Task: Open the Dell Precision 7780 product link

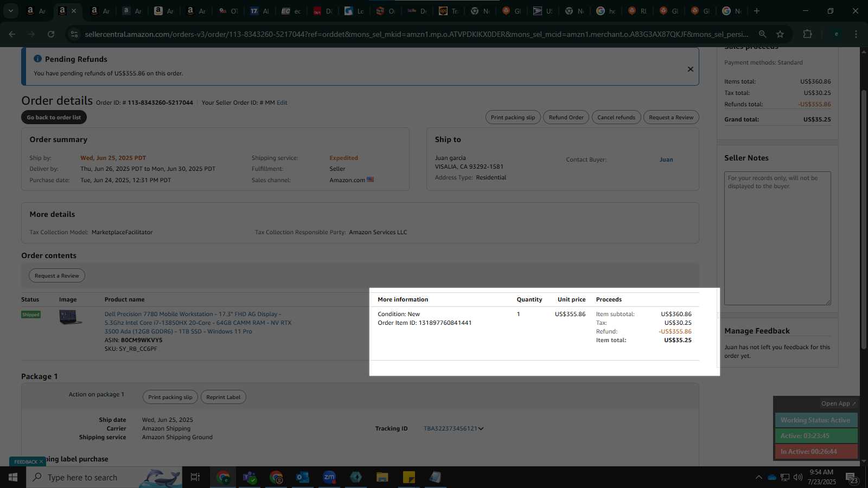Action: (x=198, y=323)
